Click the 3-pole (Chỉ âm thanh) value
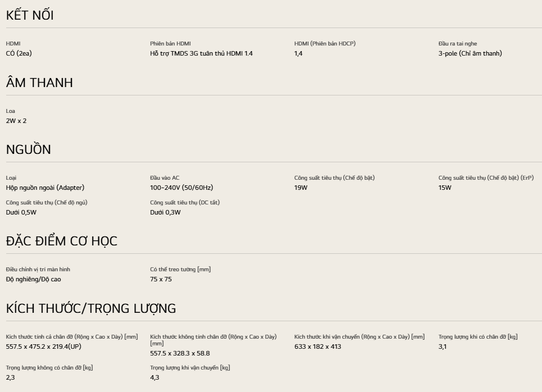This screenshot has width=542, height=392. coord(470,53)
